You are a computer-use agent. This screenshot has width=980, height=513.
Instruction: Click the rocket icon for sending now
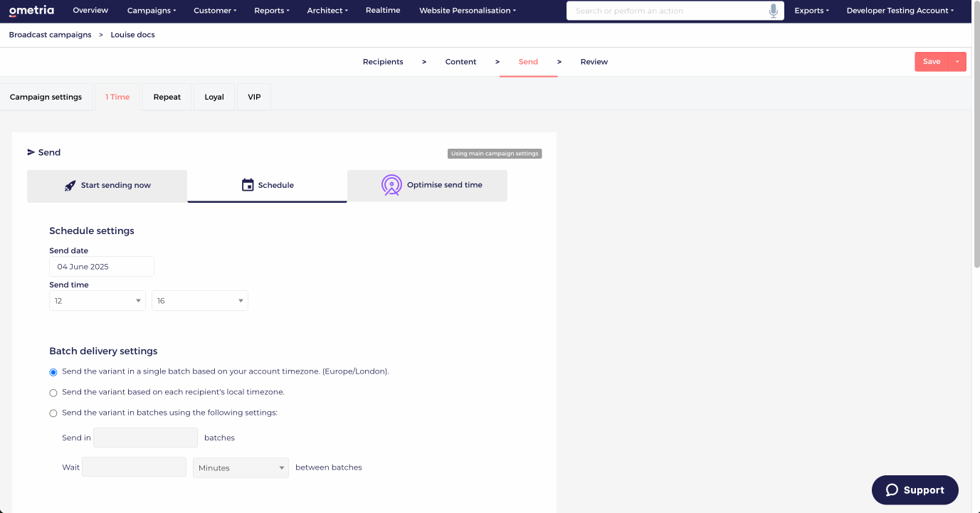[70, 186]
